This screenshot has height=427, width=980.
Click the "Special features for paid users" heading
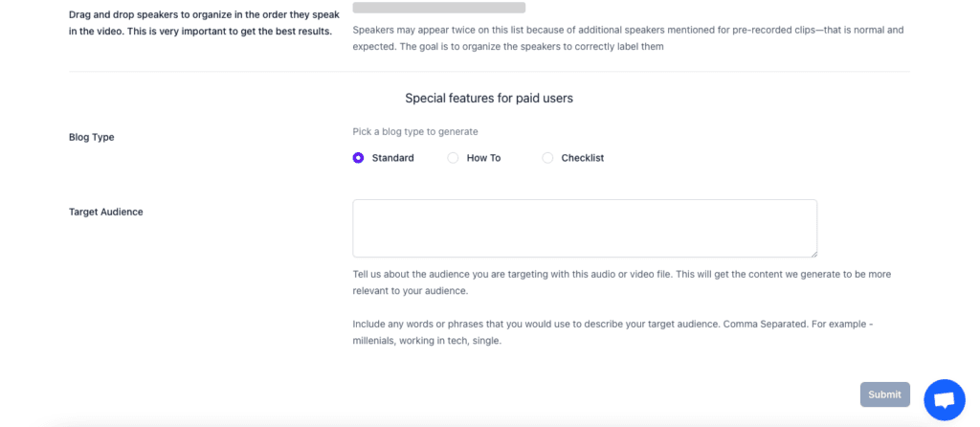tap(489, 99)
